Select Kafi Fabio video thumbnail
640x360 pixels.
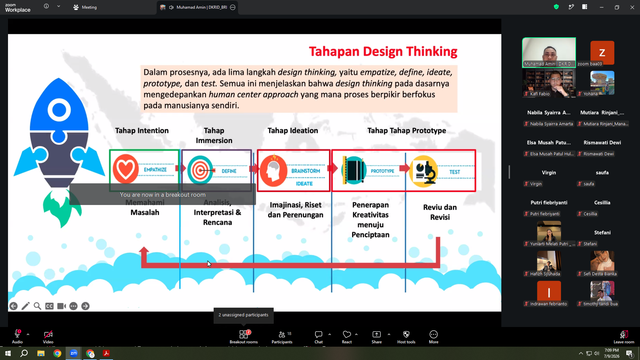[549, 83]
